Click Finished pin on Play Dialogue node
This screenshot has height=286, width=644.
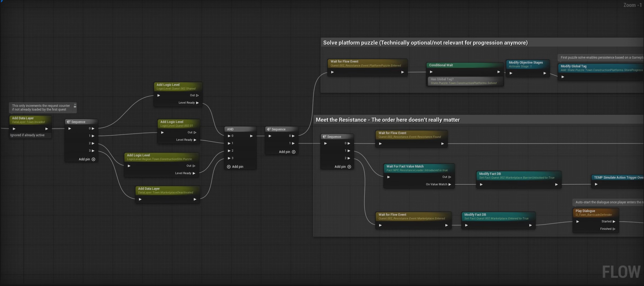(614, 229)
